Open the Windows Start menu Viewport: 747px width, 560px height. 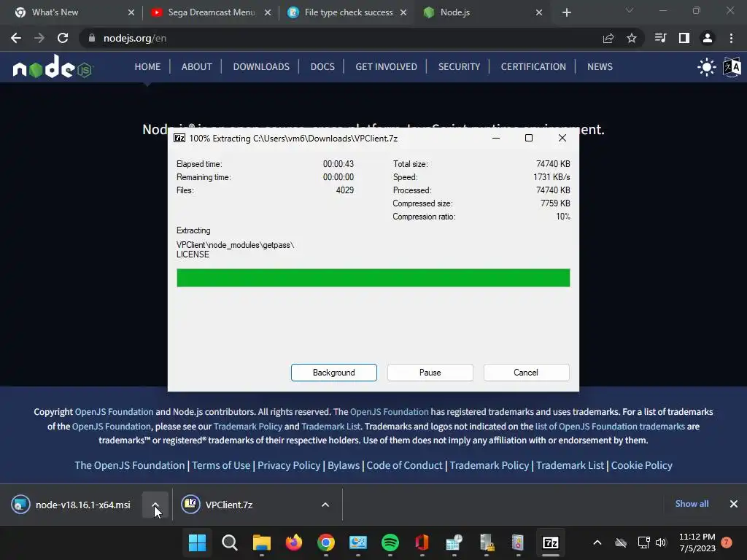click(x=197, y=542)
